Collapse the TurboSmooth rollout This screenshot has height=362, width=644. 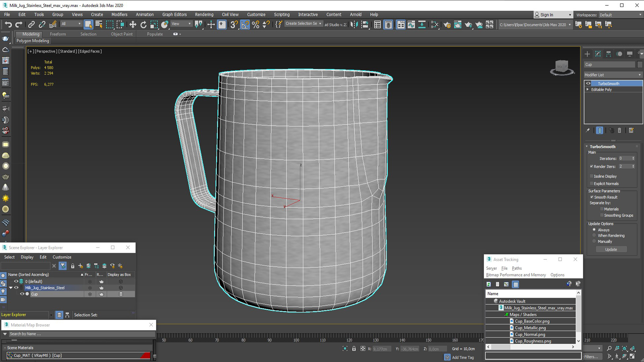tap(587, 146)
